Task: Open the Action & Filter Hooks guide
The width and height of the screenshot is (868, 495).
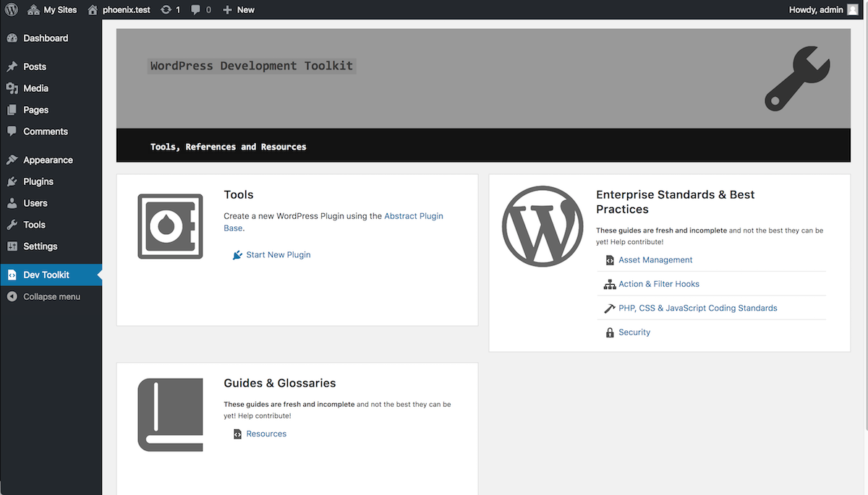Action: pos(659,285)
